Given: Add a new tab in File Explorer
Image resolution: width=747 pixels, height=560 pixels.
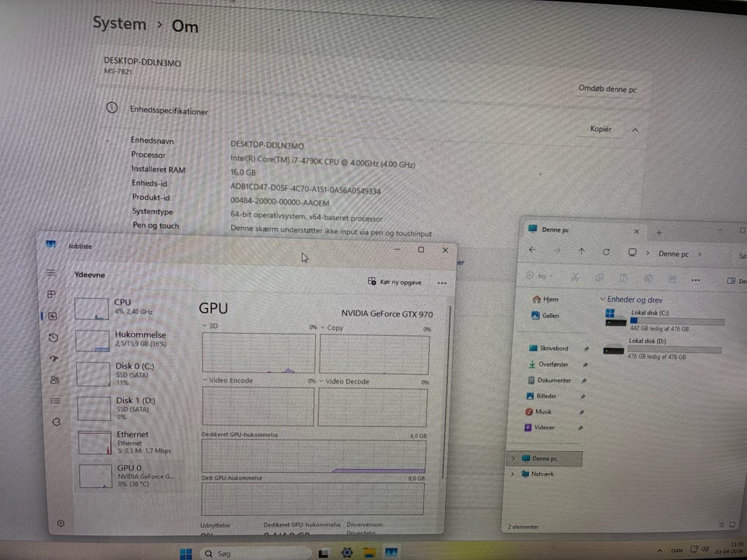Looking at the screenshot, I should [659, 233].
